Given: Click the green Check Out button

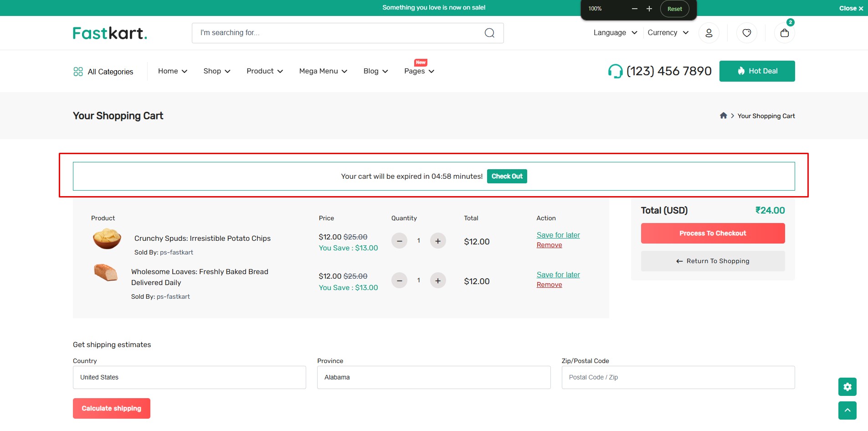Looking at the screenshot, I should point(507,177).
